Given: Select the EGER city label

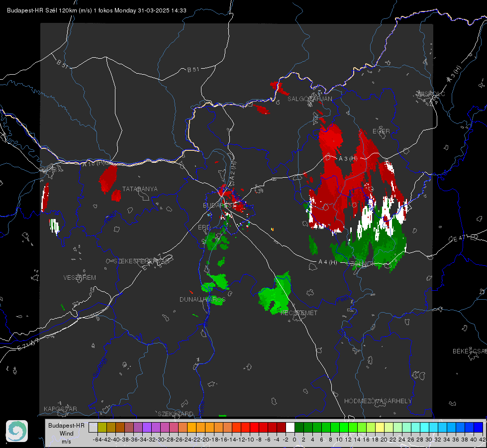Looking at the screenshot, I should [x=381, y=131].
